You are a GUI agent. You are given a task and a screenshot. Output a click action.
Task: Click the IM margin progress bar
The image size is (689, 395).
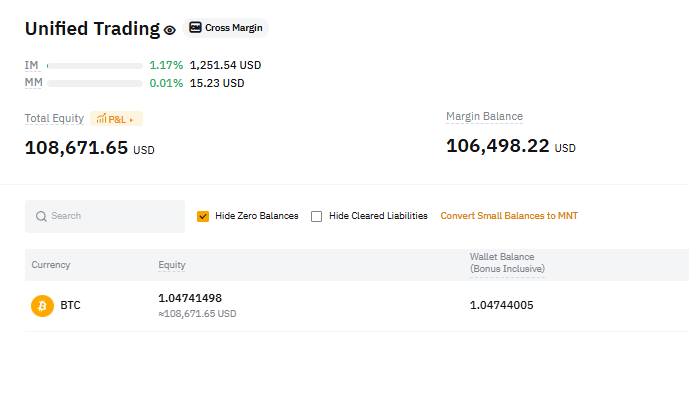[x=95, y=66]
